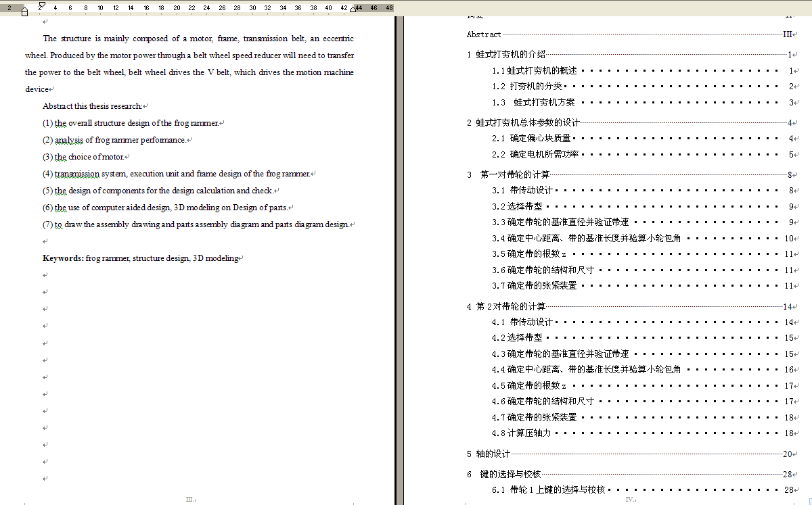Open TOC entry '5 轴的设计'
Screen dimensions: 812x505
(631, 454)
